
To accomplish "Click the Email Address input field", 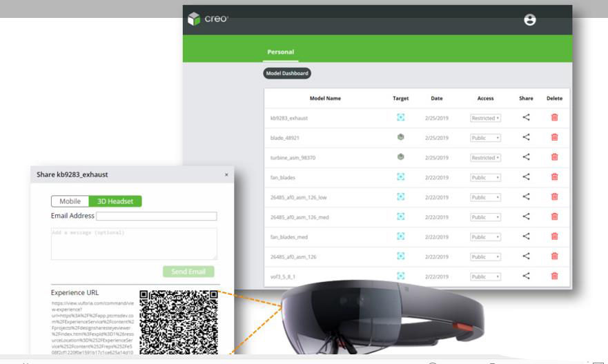I will [156, 216].
